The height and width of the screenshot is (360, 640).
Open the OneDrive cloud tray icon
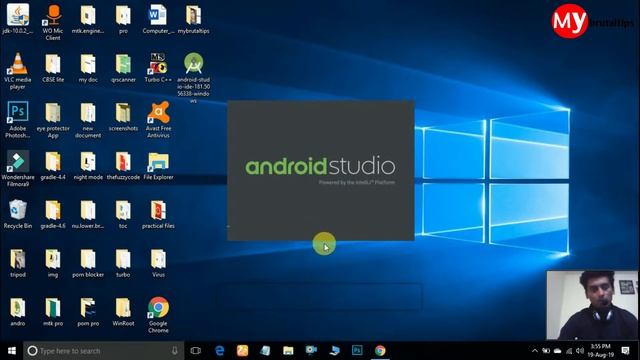pyautogui.click(x=558, y=351)
